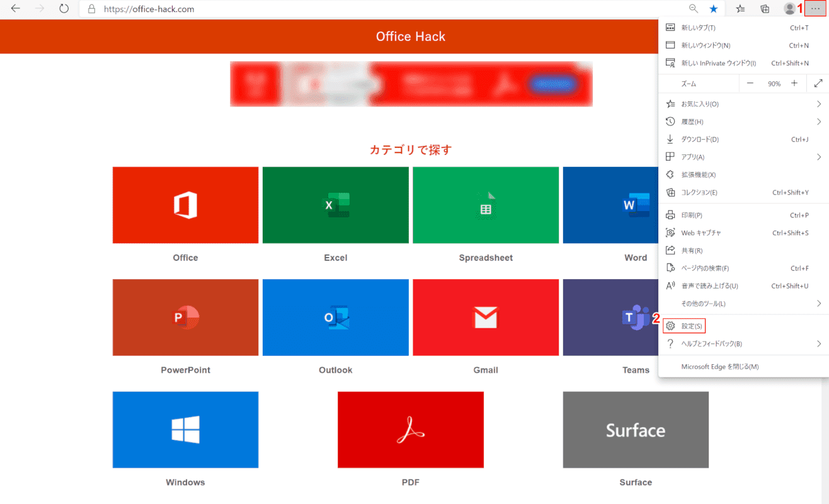Viewport: 829px width, 504px height.
Task: Open the Outlook category tile
Action: (335, 318)
